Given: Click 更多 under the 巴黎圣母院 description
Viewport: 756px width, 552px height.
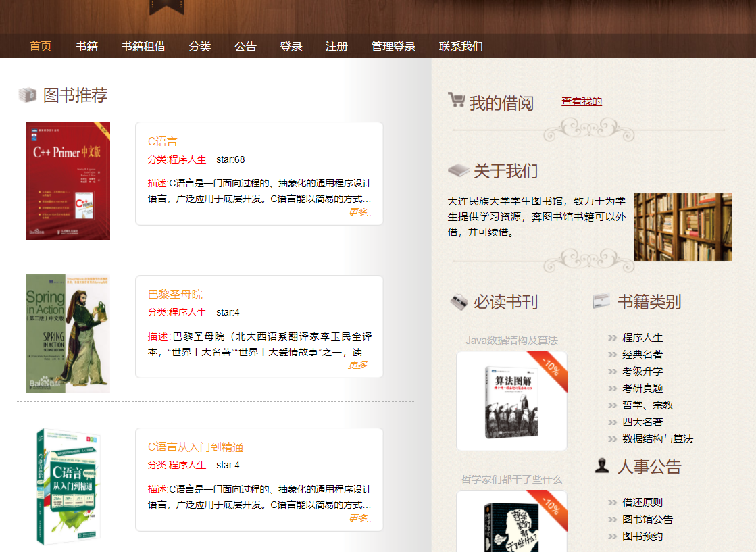Looking at the screenshot, I should click(x=359, y=365).
